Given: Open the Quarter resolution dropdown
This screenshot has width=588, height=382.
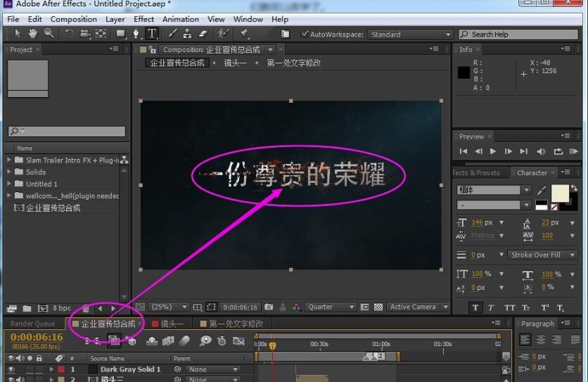Looking at the screenshot, I should pyautogui.click(x=330, y=307).
